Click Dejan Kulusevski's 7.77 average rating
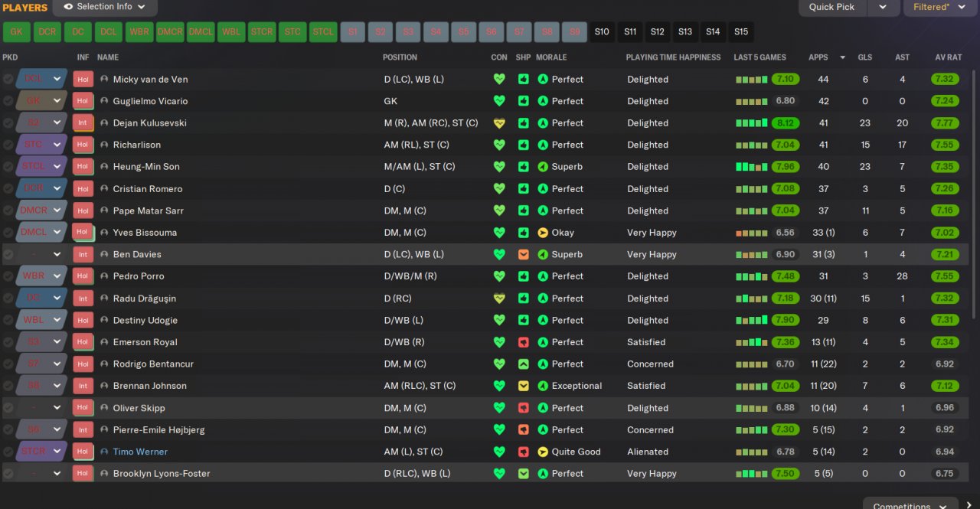980x509 pixels. [x=945, y=122]
